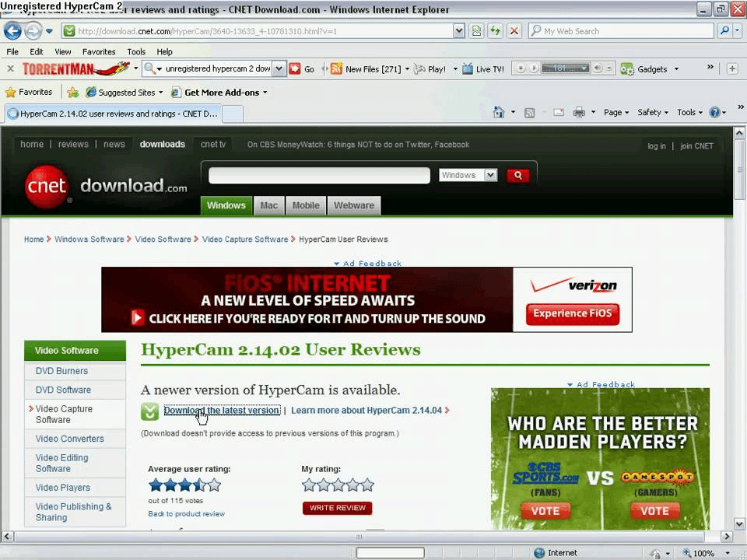Open the zoom level 100% dropdown

click(x=728, y=553)
